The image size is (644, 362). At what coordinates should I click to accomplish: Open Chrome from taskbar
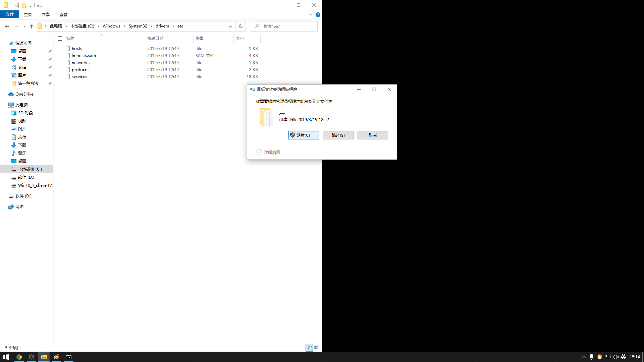pyautogui.click(x=19, y=357)
